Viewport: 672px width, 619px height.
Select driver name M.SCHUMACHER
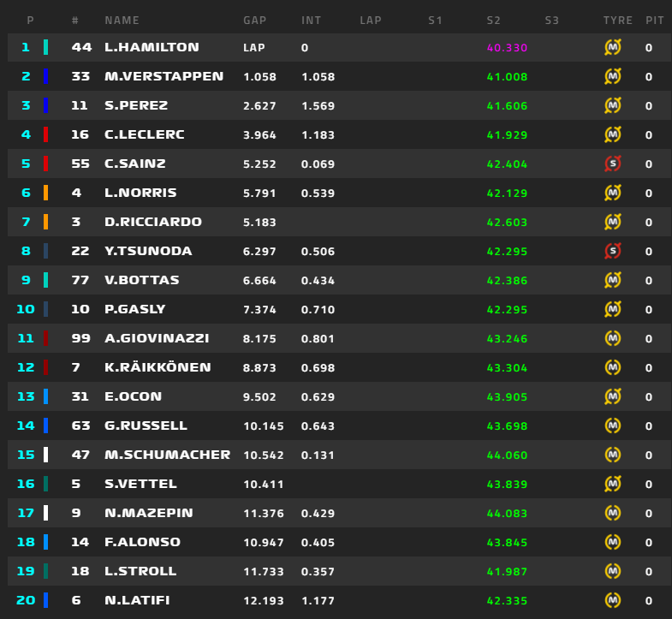[167, 455]
